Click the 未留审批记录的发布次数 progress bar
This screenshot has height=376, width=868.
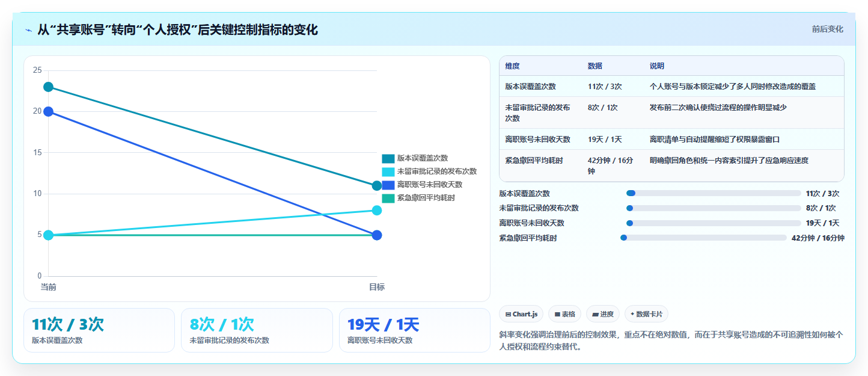(714, 208)
